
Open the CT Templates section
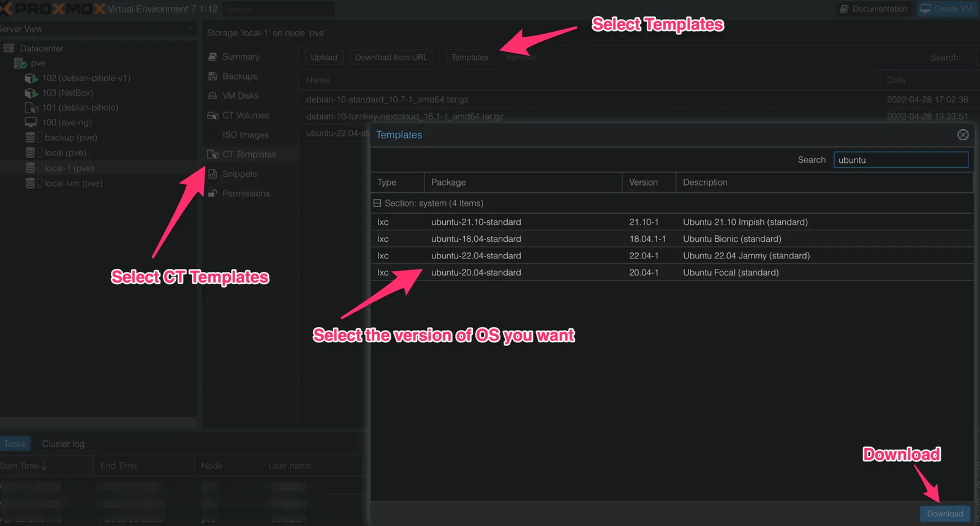249,154
